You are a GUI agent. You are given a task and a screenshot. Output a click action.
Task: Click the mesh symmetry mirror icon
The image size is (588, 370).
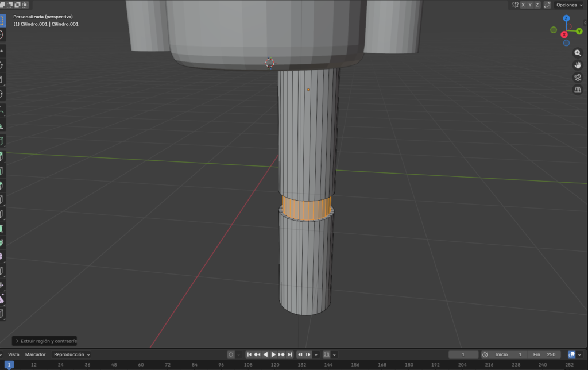tap(515, 5)
